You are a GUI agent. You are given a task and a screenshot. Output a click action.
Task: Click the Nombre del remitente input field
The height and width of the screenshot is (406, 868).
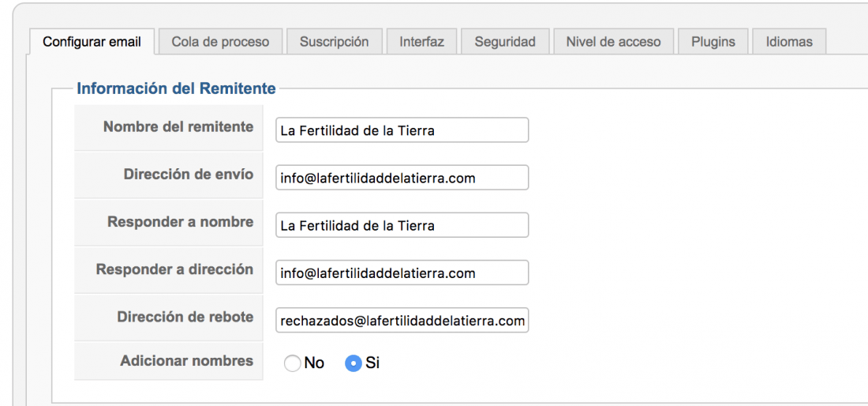coord(402,130)
